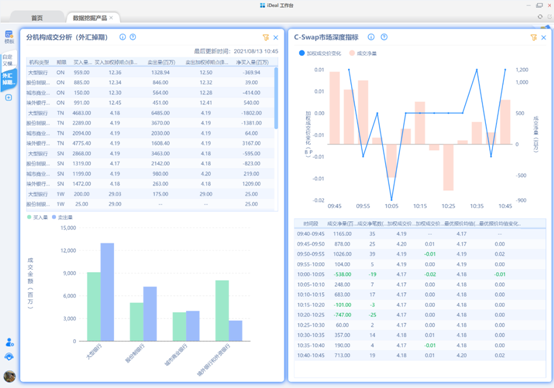Click the 1209.00 net buy cell
Screen dimensions: 554x388
coord(252,184)
